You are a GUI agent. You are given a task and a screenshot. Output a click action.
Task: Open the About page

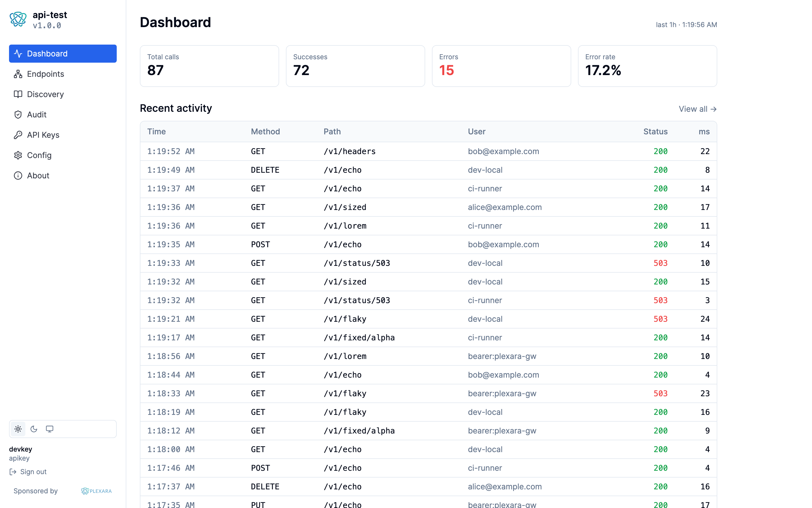point(63,175)
